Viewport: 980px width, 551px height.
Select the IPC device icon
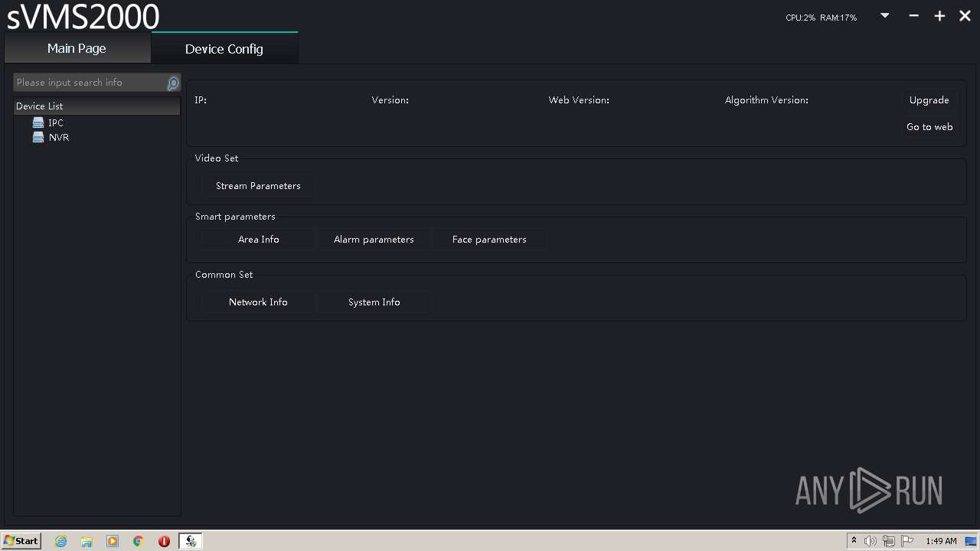[38, 122]
